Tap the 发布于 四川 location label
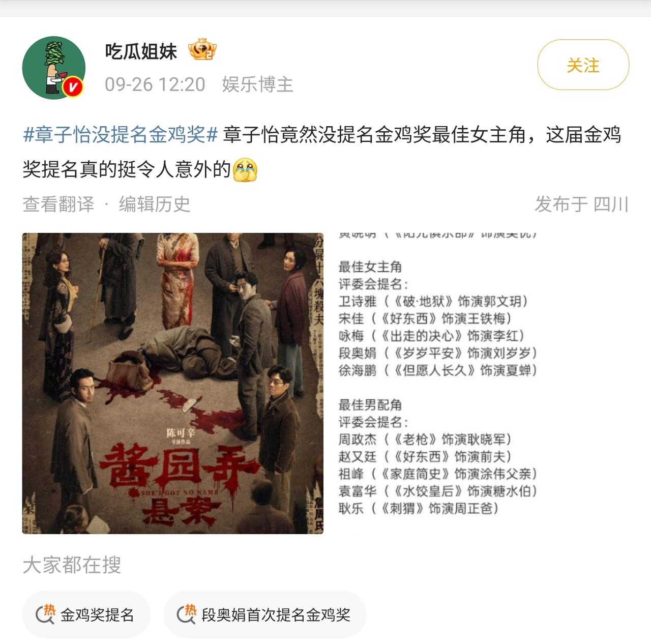This screenshot has width=651, height=644. 581,204
